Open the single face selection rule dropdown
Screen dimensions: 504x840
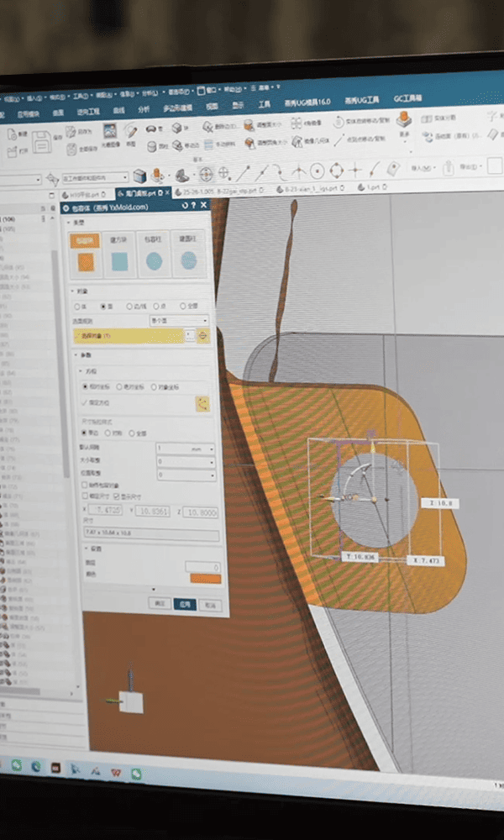[178, 320]
